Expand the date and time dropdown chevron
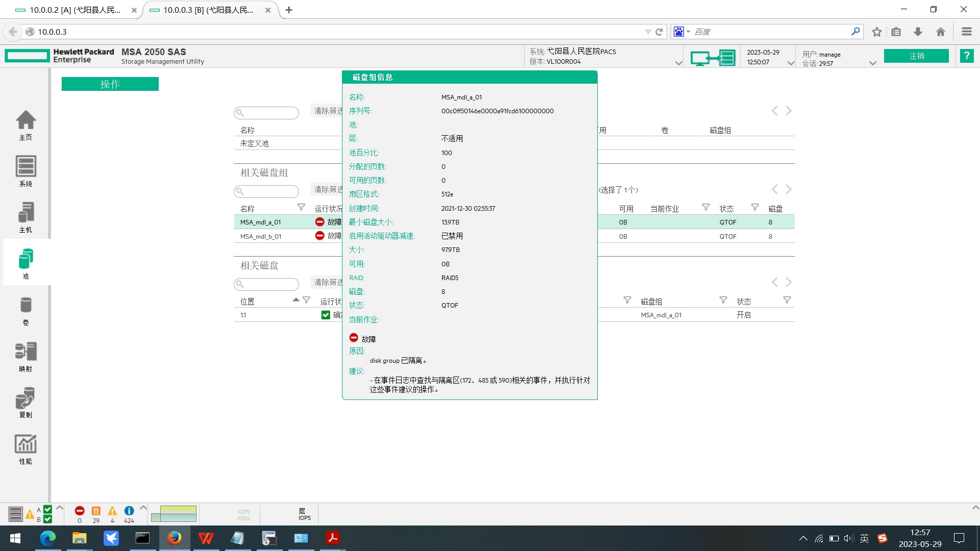Viewport: 980px width, 551px height. pyautogui.click(x=791, y=63)
